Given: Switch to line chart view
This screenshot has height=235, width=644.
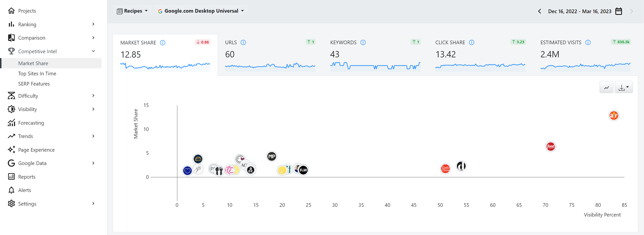Looking at the screenshot, I should tap(606, 87).
